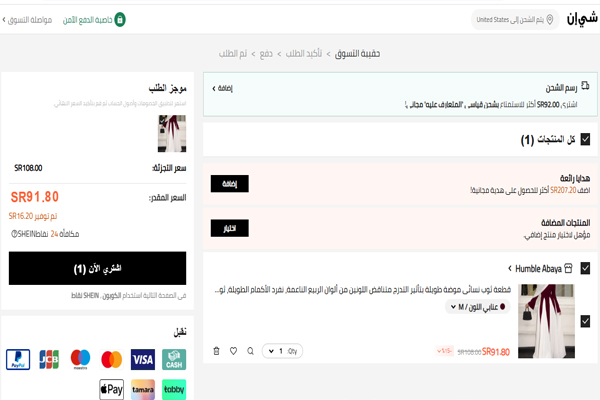Select VISA payment icon

pos(143,359)
